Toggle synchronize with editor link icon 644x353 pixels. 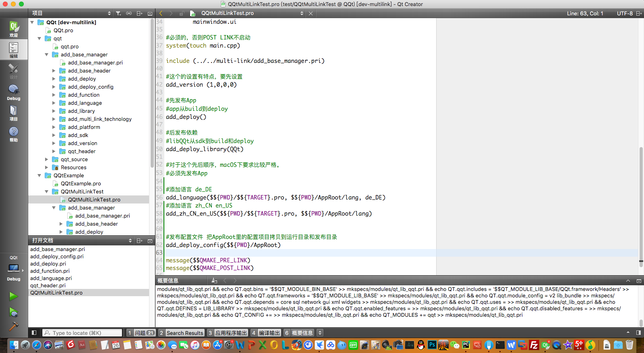click(x=129, y=13)
